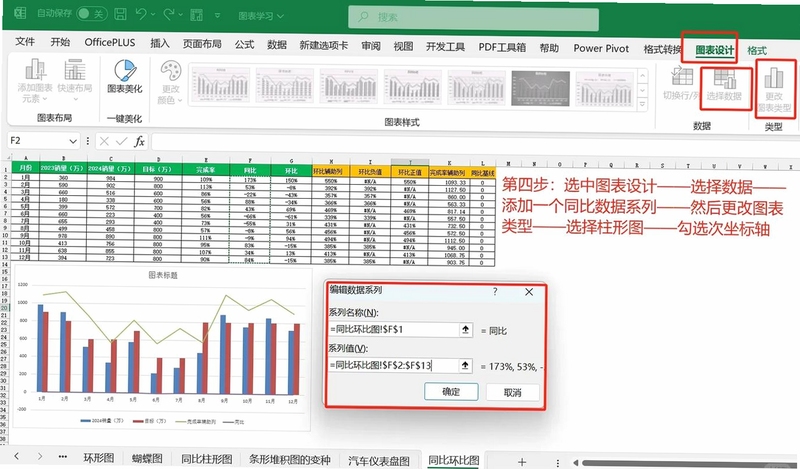Switch to the OfficePLUS tab
Screen dimensions: 800x469
pyautogui.click(x=110, y=42)
